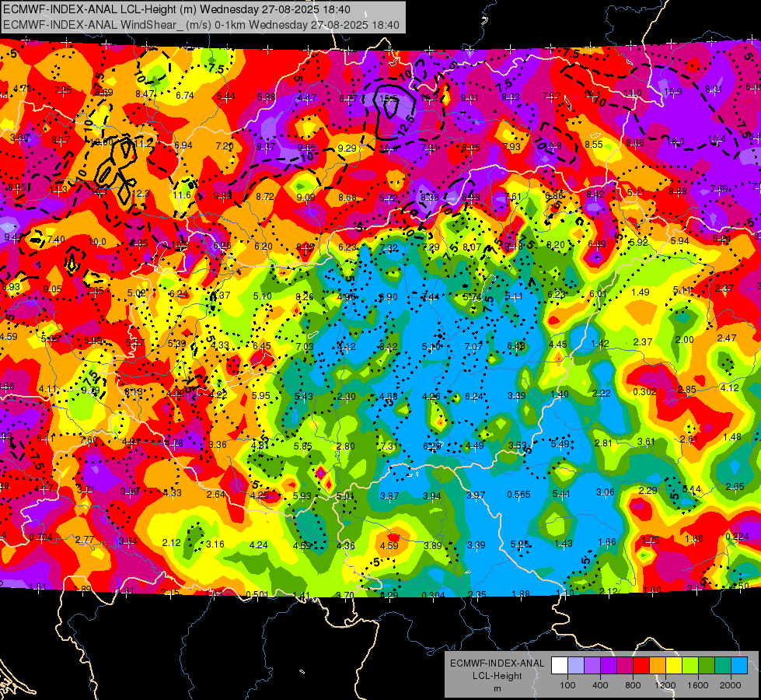
Task: Click the map value '2.85'
Action: [686, 390]
